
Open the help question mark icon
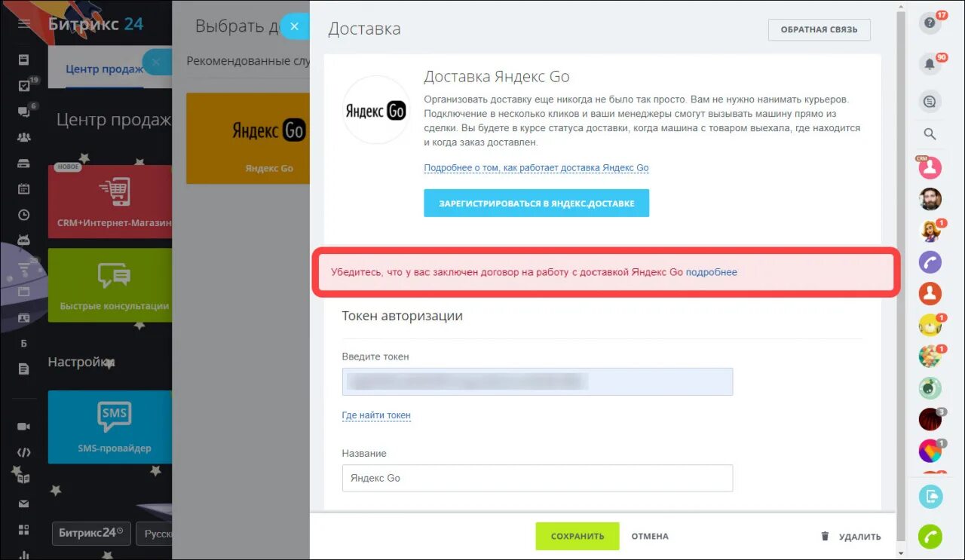[930, 23]
